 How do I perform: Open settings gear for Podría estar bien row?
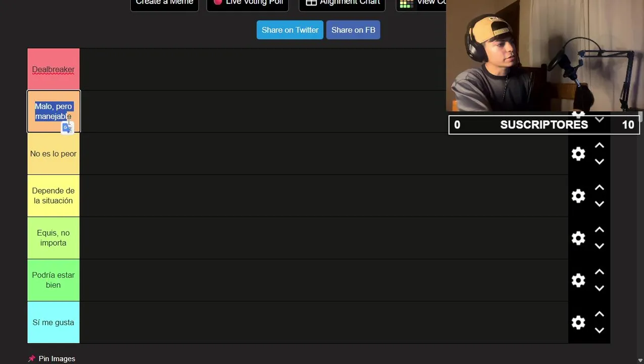(x=578, y=280)
